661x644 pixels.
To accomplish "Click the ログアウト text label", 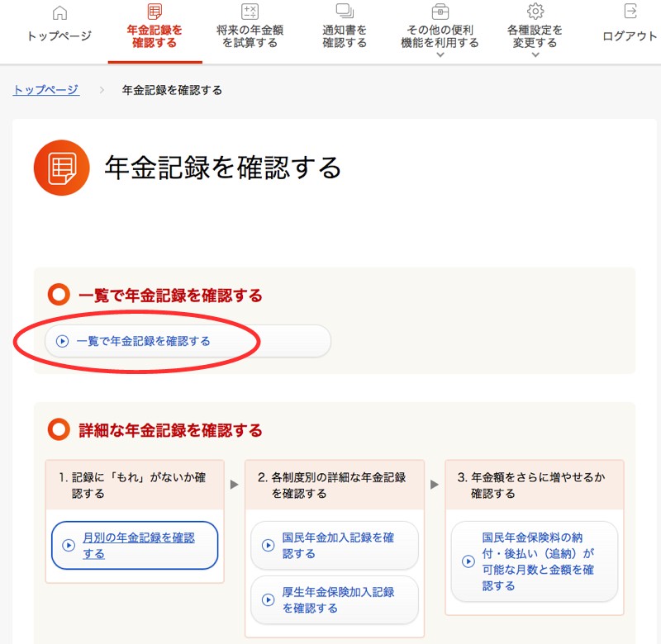I will click(630, 36).
